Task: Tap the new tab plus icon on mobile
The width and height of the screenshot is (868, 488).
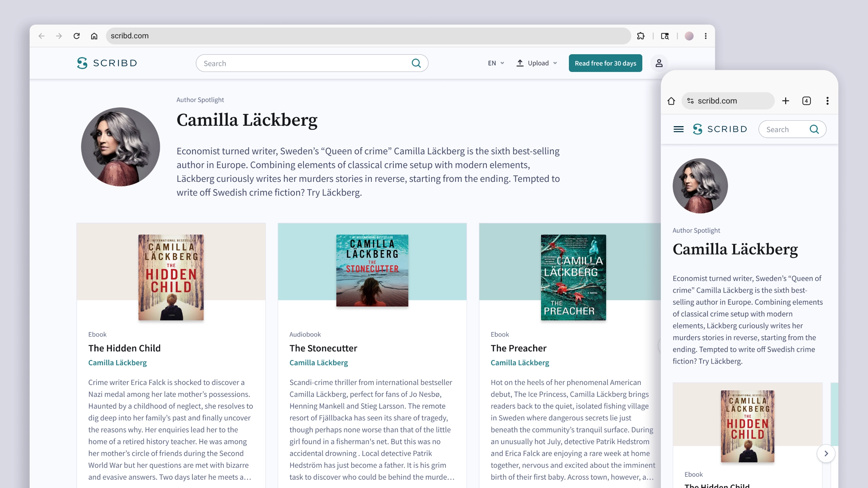Action: 786,101
